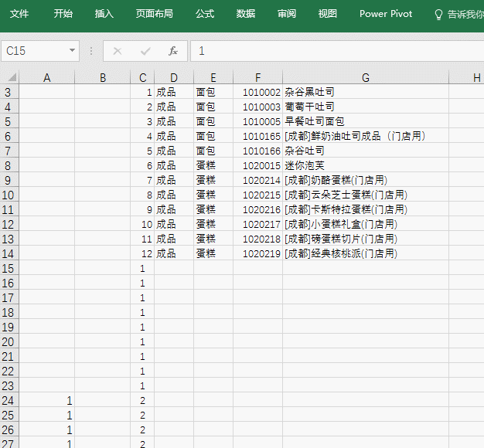Select row 15 header
Viewport: 484px width, 448px height.
coord(9,268)
